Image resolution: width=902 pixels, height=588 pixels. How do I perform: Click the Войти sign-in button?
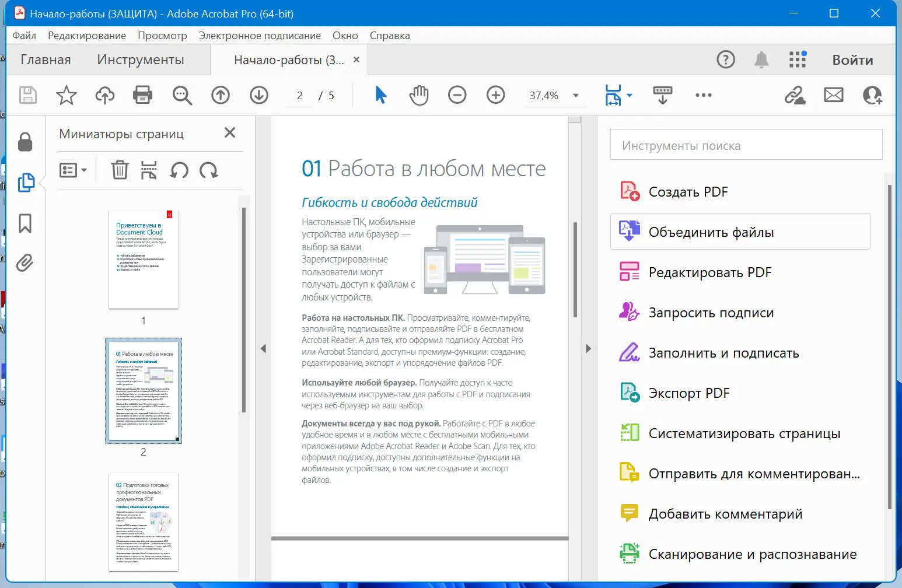click(x=852, y=60)
